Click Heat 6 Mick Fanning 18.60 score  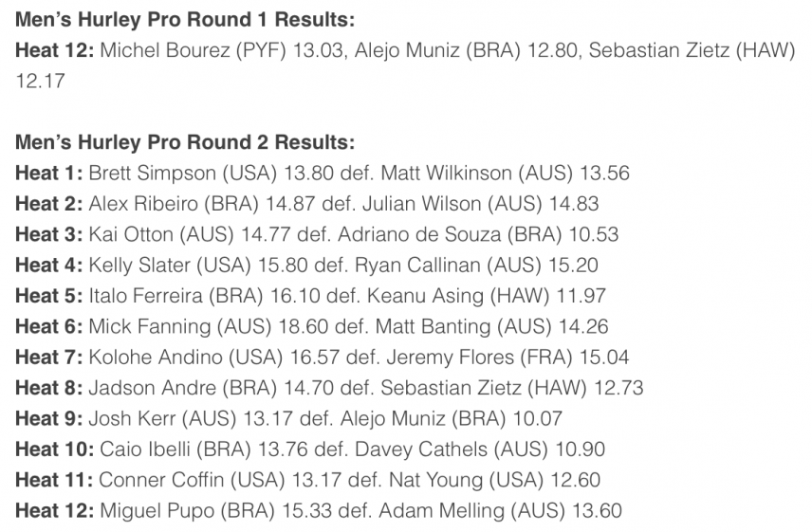[303, 326]
